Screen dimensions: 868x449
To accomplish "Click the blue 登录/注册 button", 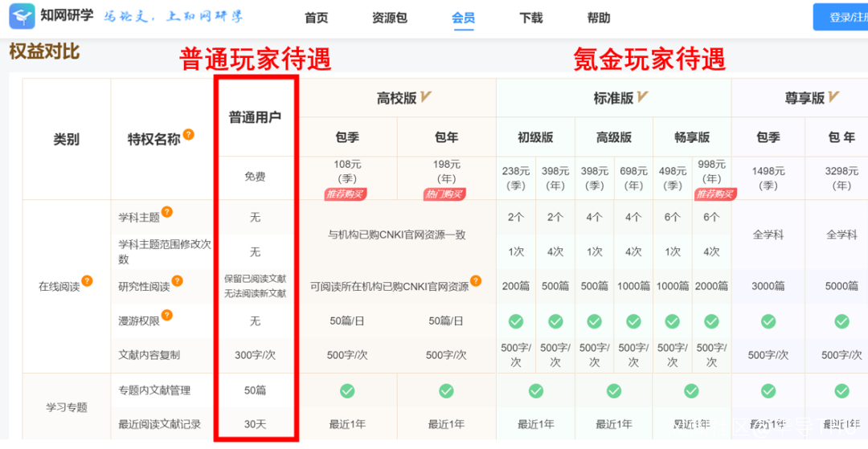I will pyautogui.click(x=841, y=17).
